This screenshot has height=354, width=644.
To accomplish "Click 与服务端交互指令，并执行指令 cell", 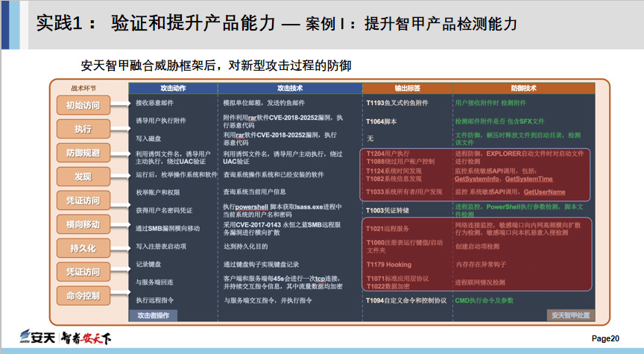I will click(268, 300).
